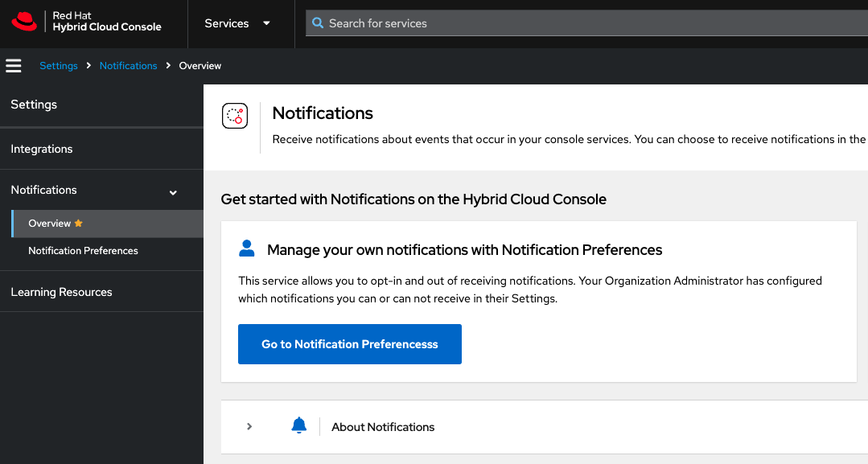This screenshot has width=868, height=464.
Task: Click the About Notifications title text
Action: pos(383,427)
